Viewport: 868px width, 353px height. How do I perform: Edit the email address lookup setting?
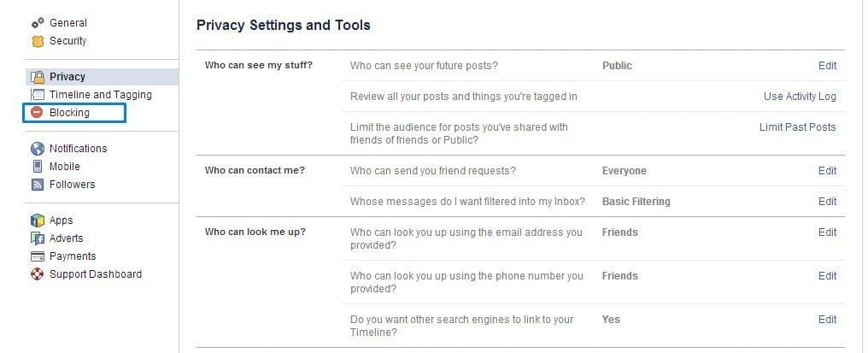coord(827,232)
